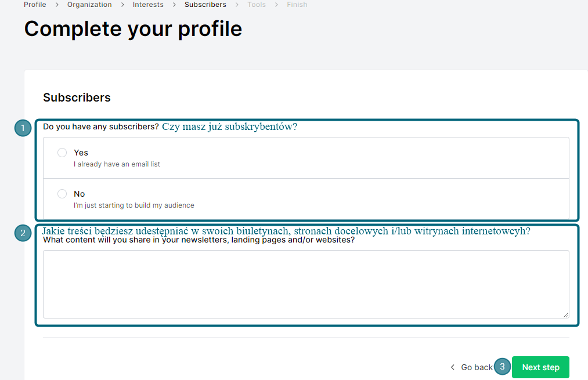
Task: Click the back chevron arrow icon
Action: point(453,367)
